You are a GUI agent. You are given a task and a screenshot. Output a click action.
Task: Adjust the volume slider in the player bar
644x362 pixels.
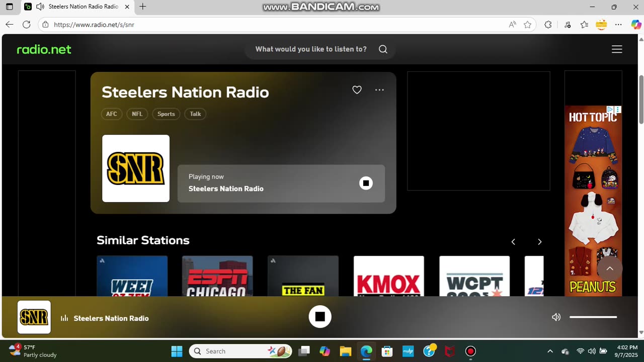(x=593, y=317)
